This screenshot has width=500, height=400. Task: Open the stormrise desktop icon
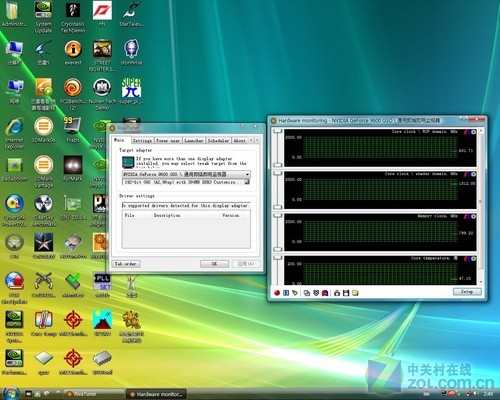(131, 53)
